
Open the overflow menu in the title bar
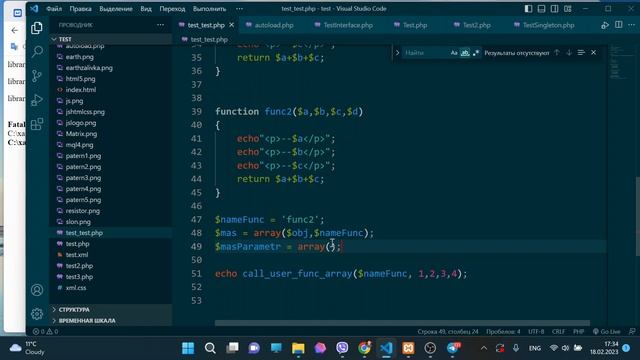click(x=239, y=9)
